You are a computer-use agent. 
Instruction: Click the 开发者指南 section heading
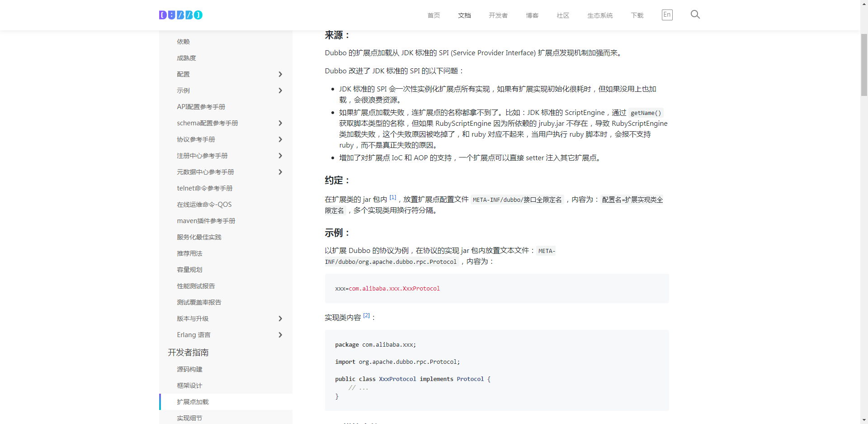(x=188, y=353)
